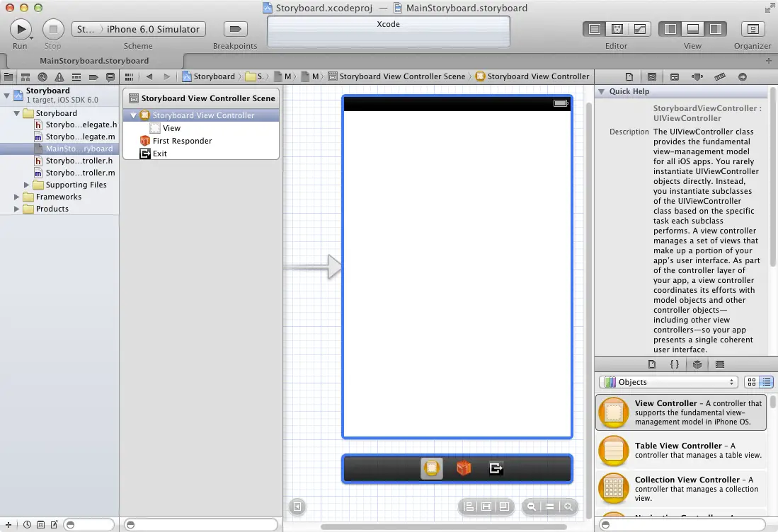Open the Symbol navigator

[x=24, y=76]
